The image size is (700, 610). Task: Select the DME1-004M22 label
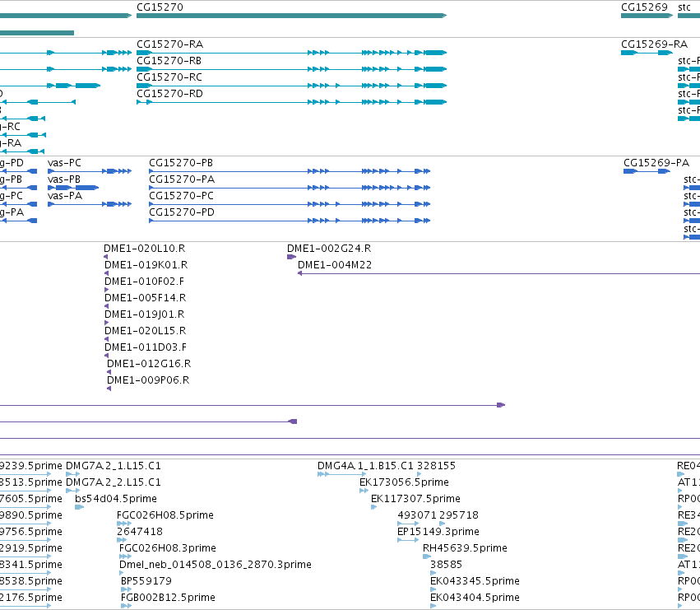[x=335, y=265]
